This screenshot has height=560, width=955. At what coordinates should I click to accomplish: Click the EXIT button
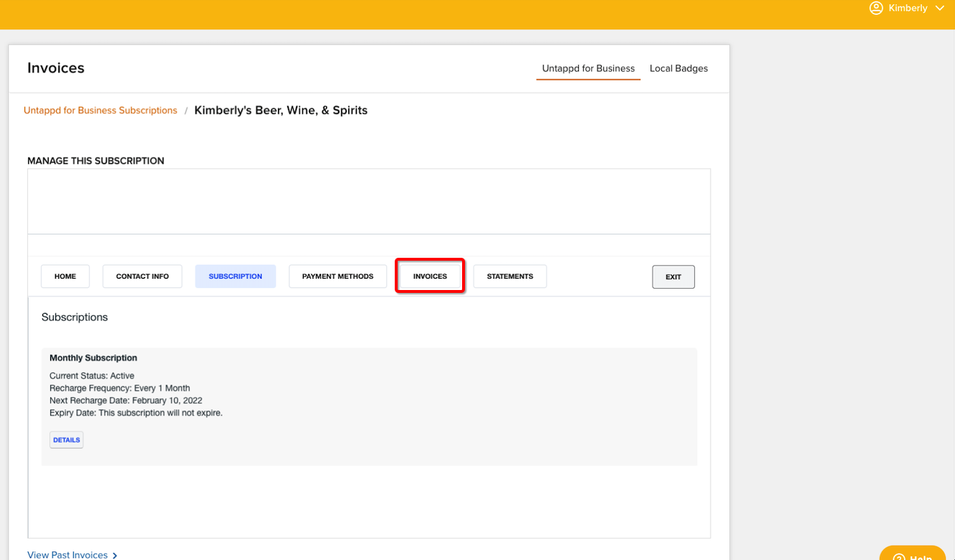[673, 277]
